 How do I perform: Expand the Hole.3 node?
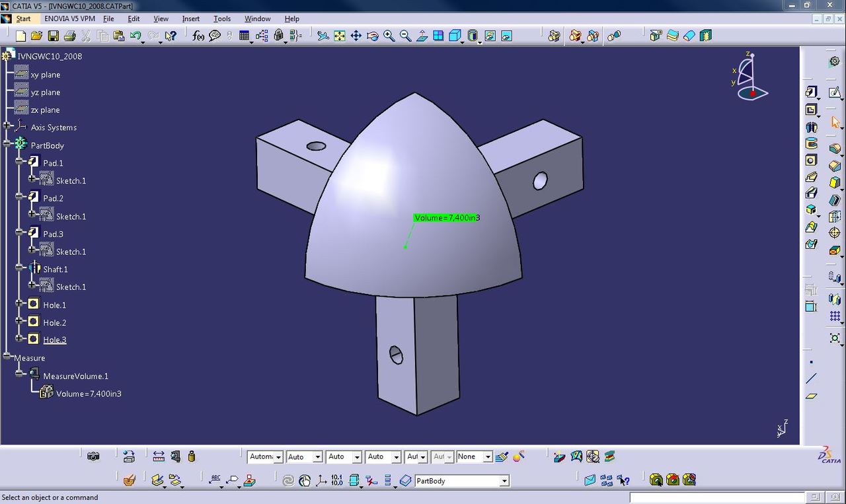click(x=20, y=338)
